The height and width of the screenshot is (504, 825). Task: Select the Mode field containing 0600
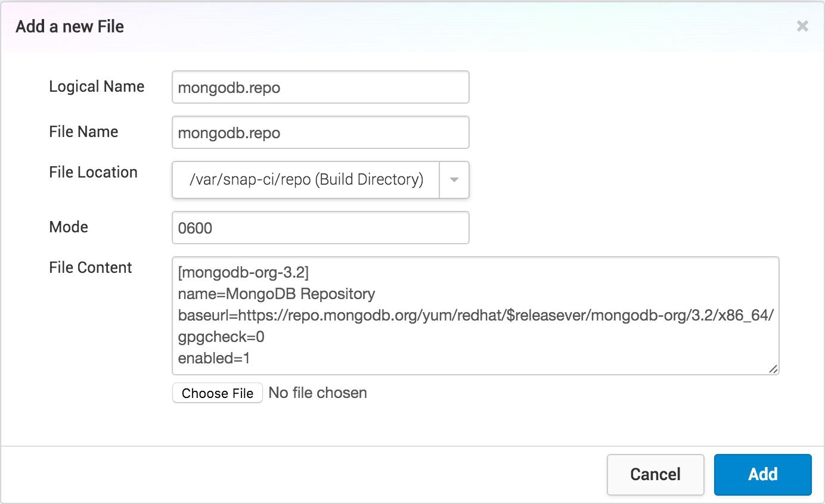tap(320, 228)
